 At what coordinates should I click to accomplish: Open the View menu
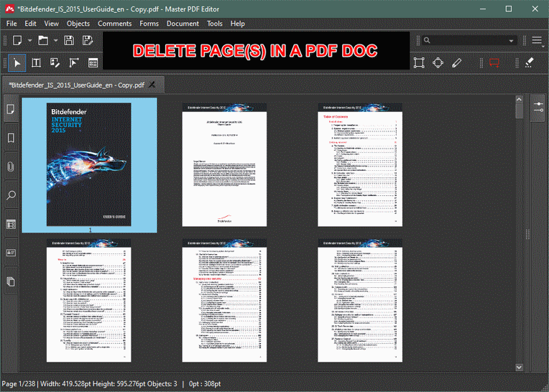(51, 24)
